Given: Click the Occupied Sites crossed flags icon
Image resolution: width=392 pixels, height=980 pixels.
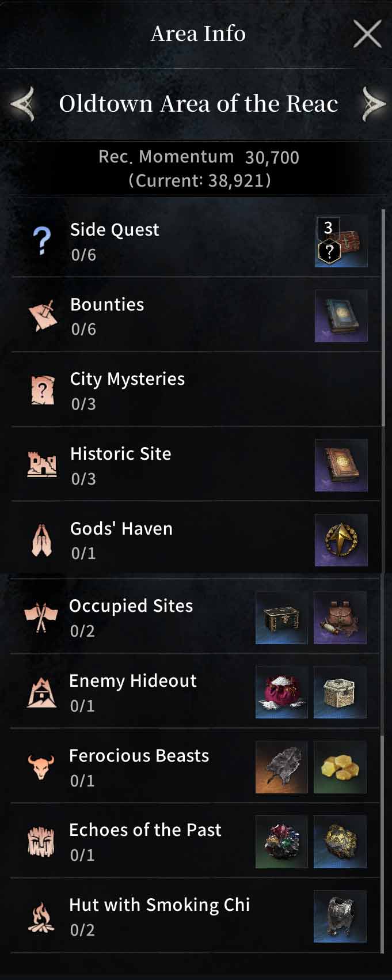Looking at the screenshot, I should 41,617.
